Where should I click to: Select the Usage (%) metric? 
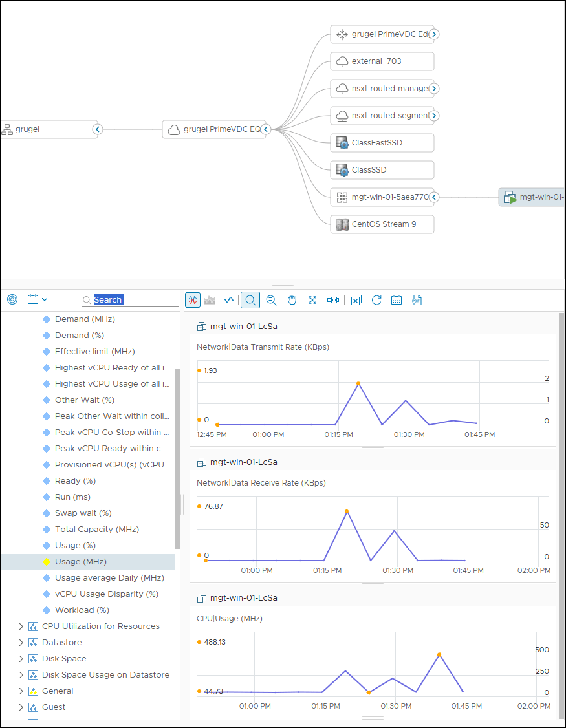75,546
